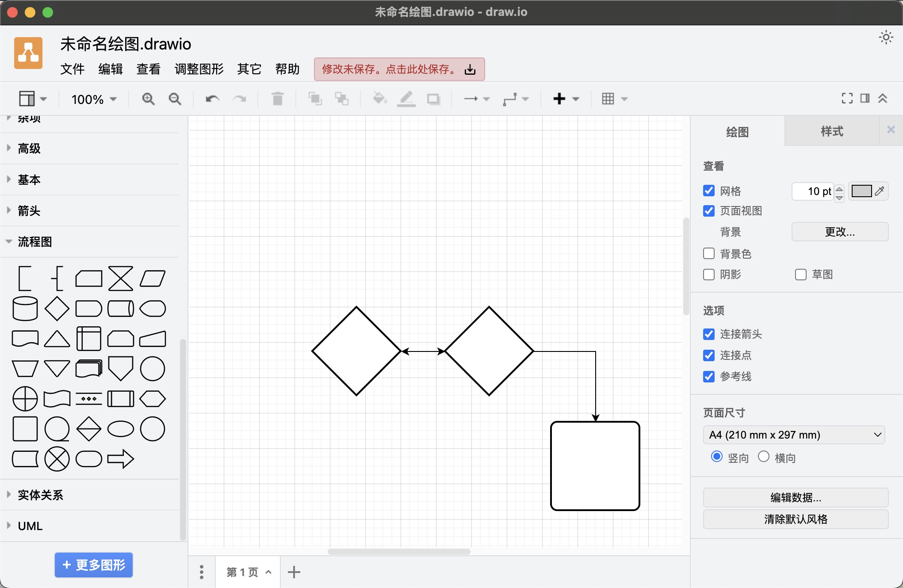Viewport: 903px width, 588px height.
Task: Collapse the 流程图 shape category
Action: tap(34, 242)
